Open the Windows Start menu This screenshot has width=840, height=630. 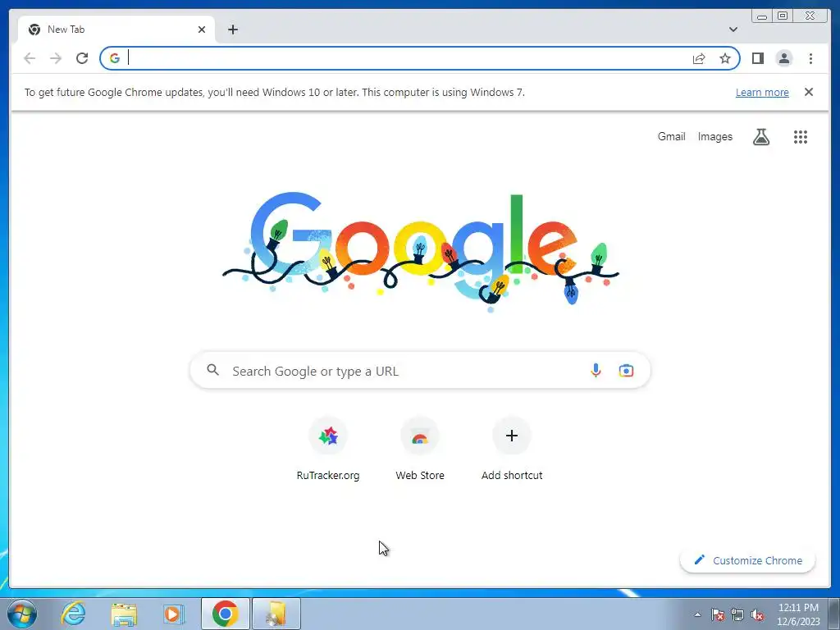pos(22,614)
